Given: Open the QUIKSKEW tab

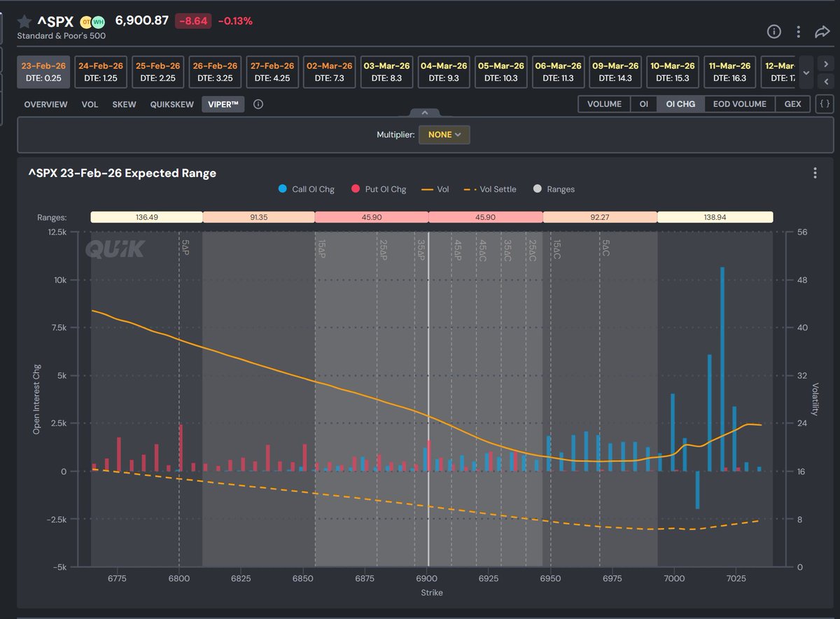Looking at the screenshot, I should tap(171, 104).
